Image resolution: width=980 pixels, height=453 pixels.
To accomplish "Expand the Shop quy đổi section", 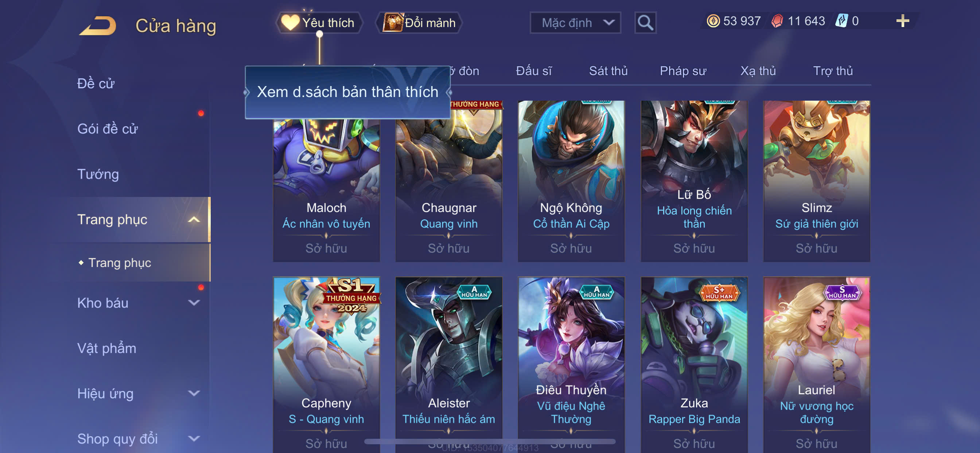I will pyautogui.click(x=194, y=438).
